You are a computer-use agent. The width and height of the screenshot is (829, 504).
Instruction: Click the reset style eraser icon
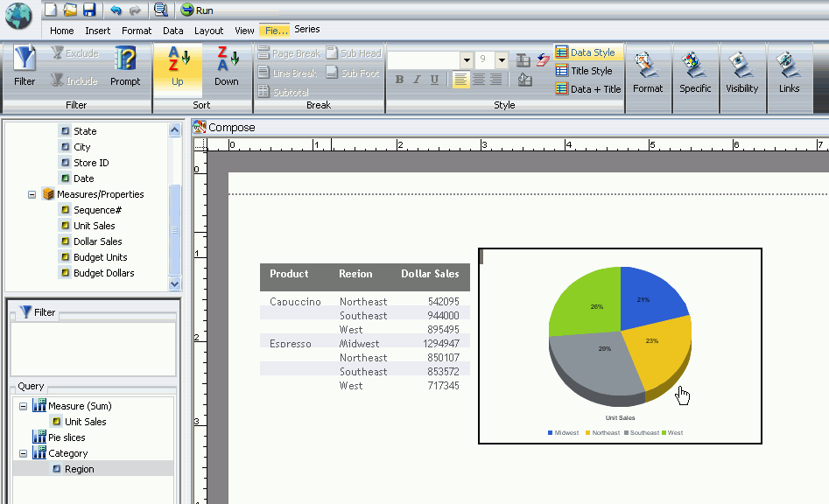(x=543, y=59)
